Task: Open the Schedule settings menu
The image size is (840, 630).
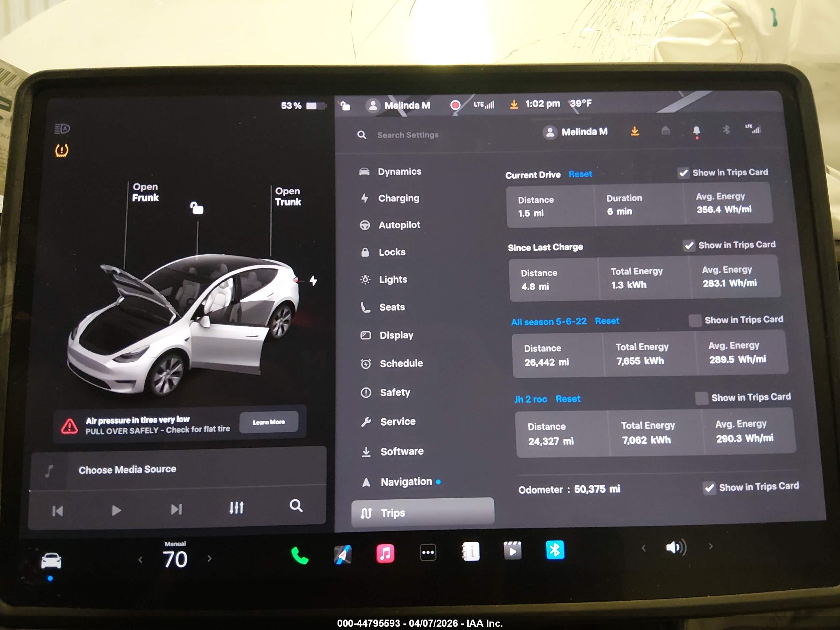Action: tap(392, 364)
